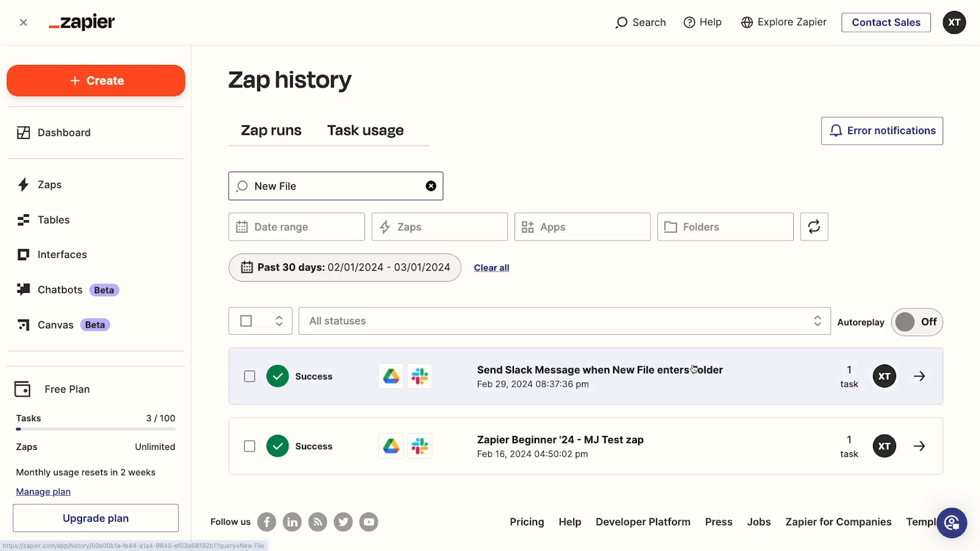This screenshot has height=551, width=980.
Task: Open the Folders filter dropdown
Action: (725, 227)
